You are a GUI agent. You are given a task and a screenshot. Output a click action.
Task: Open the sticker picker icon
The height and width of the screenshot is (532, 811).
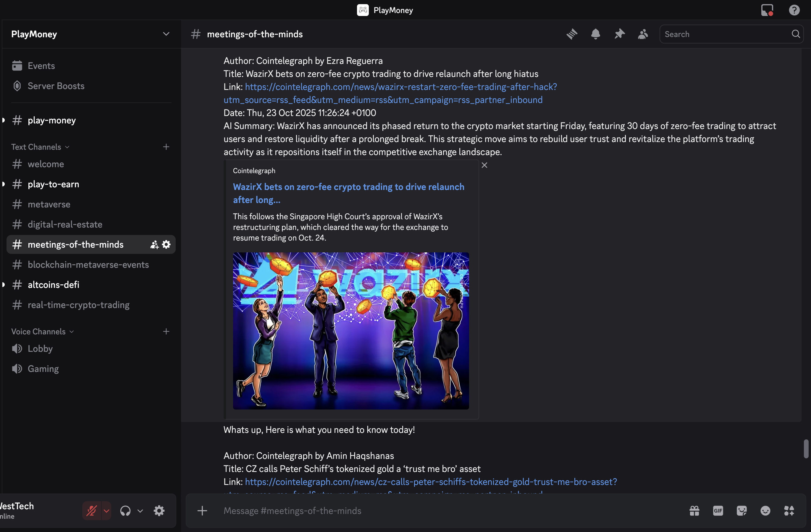tap(741, 510)
